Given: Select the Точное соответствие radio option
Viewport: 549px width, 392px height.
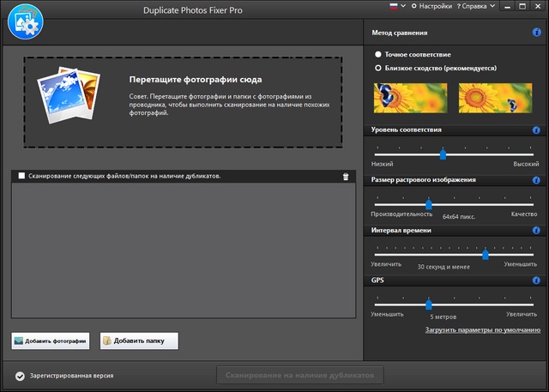Looking at the screenshot, I should point(378,54).
